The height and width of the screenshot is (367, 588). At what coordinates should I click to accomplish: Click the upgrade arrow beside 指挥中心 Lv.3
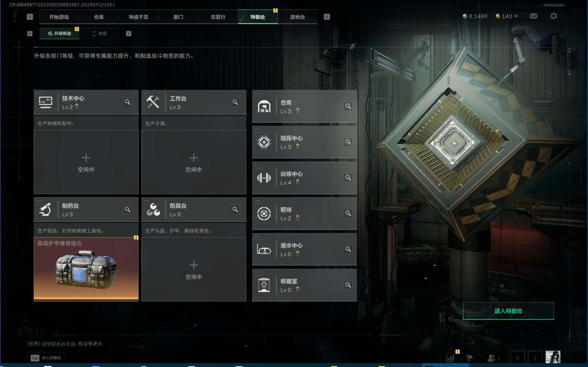coord(297,147)
